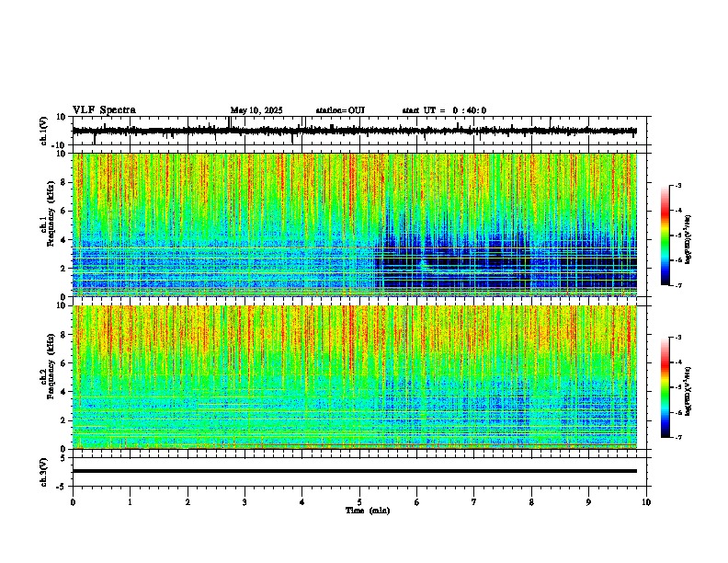
Task: Select the "start UT = 0 : 40: 0" text
Action: pyautogui.click(x=444, y=110)
